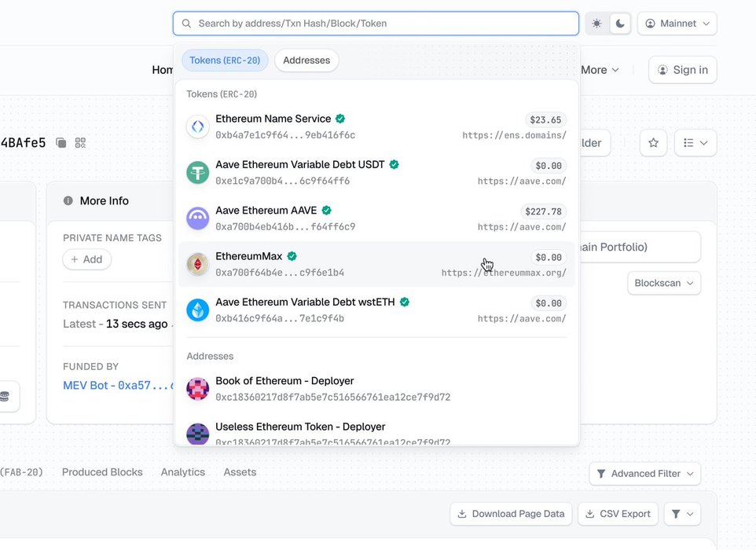Open the Book of Ethereum - Deployer address
756x550 pixels.
pos(376,389)
